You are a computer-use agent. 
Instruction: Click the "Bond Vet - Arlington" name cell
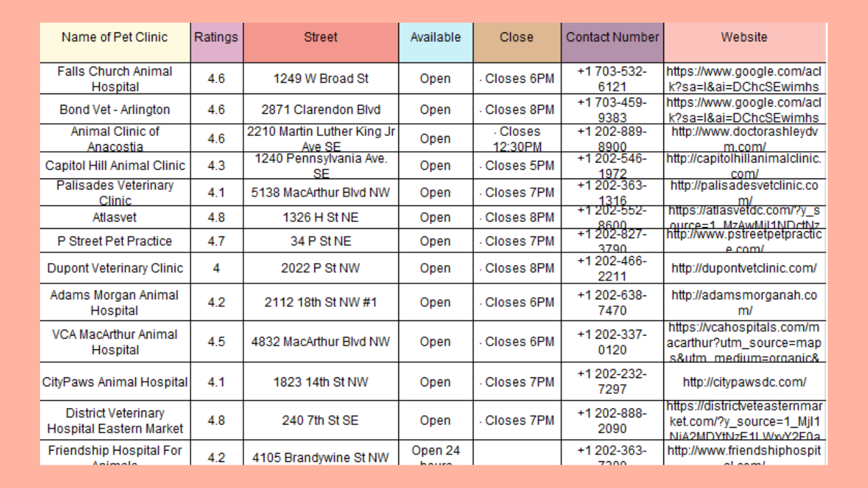tap(115, 109)
